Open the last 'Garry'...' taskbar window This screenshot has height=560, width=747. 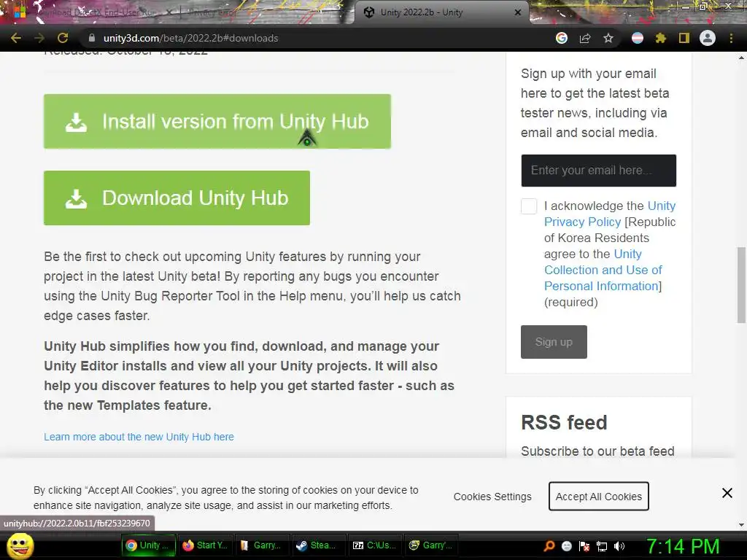[x=431, y=545]
